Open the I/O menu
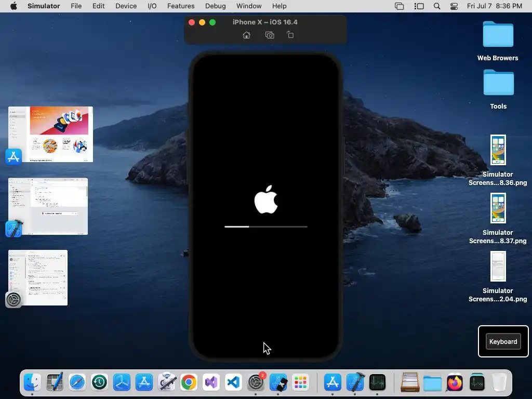The image size is (532, 399). [x=152, y=6]
